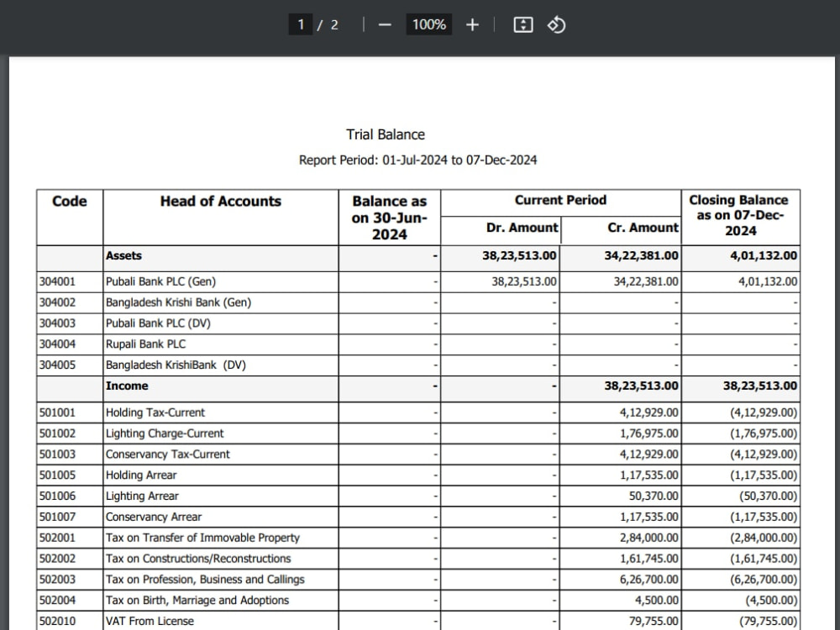The height and width of the screenshot is (630, 840).
Task: Click credit amount 1,76,975.00
Action: point(649,433)
